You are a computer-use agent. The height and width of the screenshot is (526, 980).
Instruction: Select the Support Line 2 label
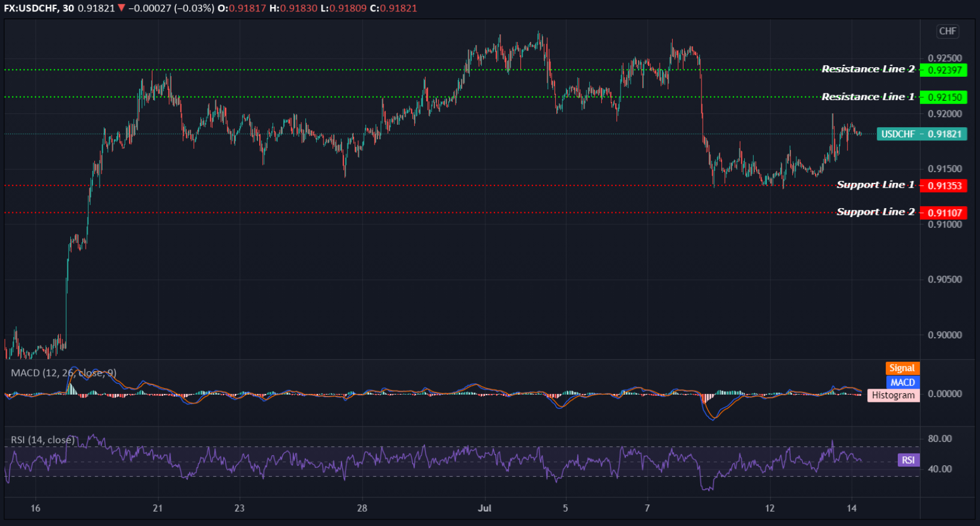pyautogui.click(x=876, y=212)
